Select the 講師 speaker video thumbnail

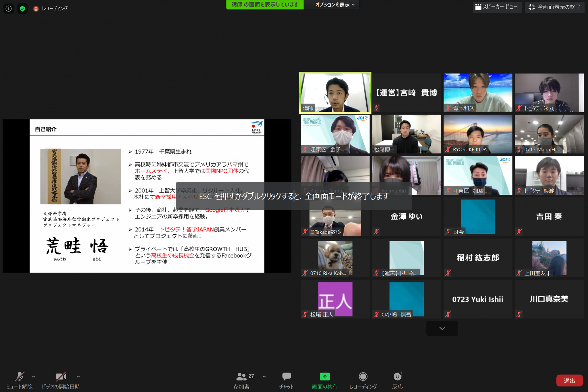(x=335, y=92)
